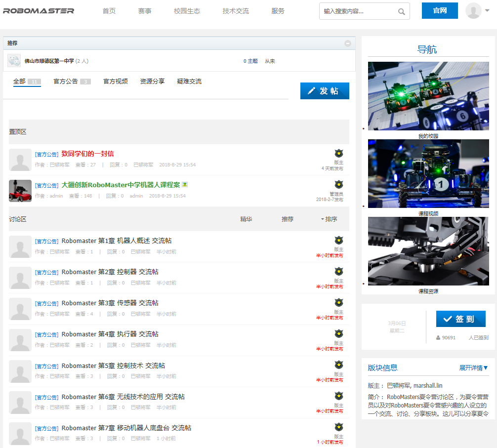Screen dimensions: 497x448
Task: Click the 官网 button
Action: pos(440,10)
